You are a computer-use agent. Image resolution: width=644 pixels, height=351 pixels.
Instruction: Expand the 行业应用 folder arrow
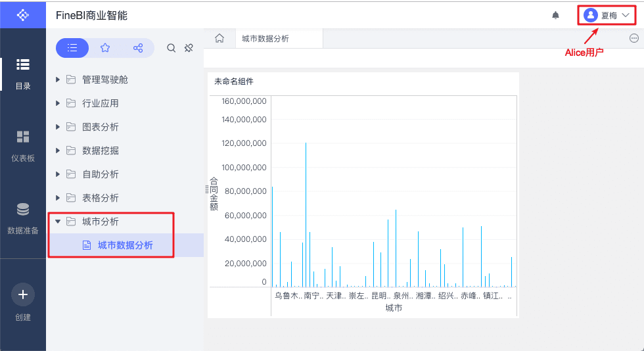coord(58,103)
